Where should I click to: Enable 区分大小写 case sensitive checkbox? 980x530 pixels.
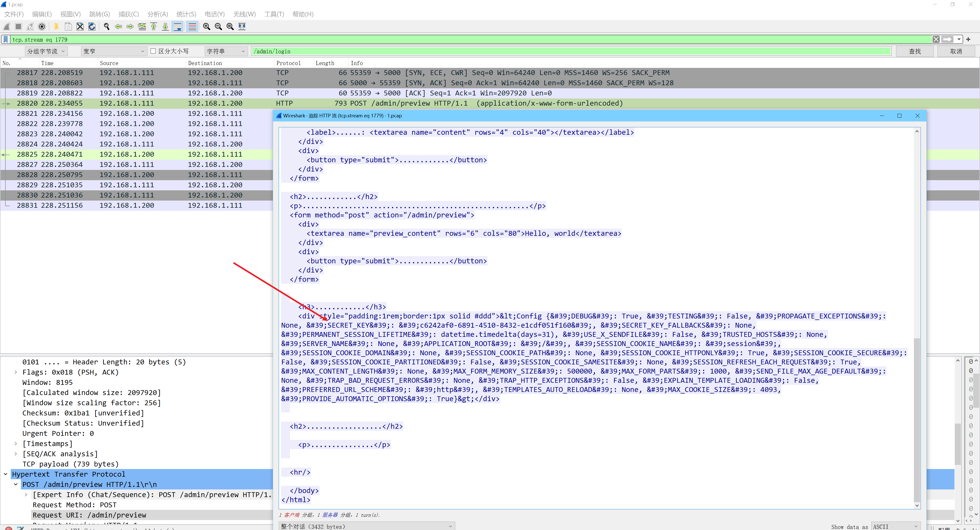[153, 51]
